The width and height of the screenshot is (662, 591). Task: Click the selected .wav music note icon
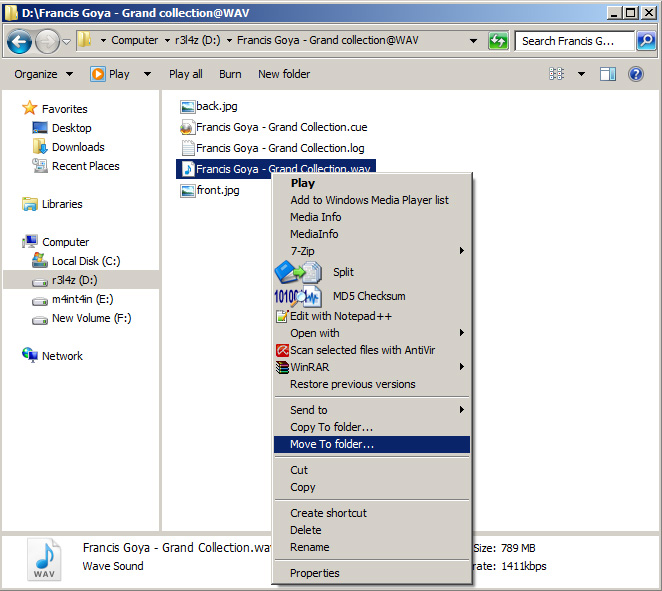click(187, 169)
